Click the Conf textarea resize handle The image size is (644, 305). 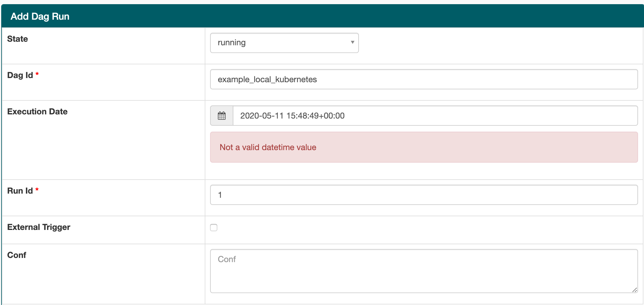coord(634,290)
